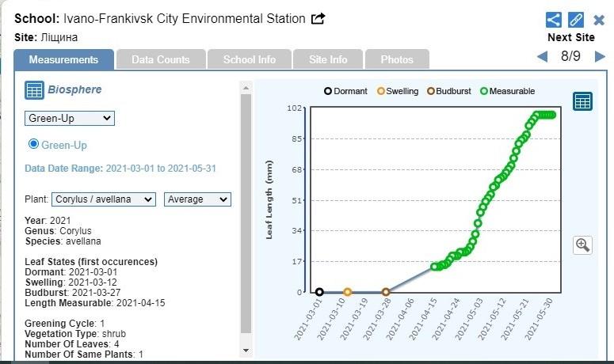Toggle Dormant series in legend

click(x=328, y=91)
